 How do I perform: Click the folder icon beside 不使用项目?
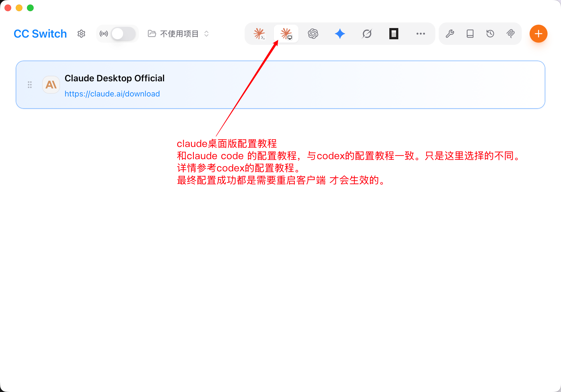(152, 34)
